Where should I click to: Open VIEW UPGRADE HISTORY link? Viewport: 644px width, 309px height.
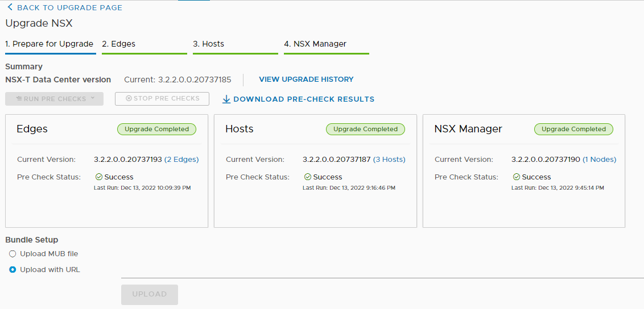tap(307, 80)
